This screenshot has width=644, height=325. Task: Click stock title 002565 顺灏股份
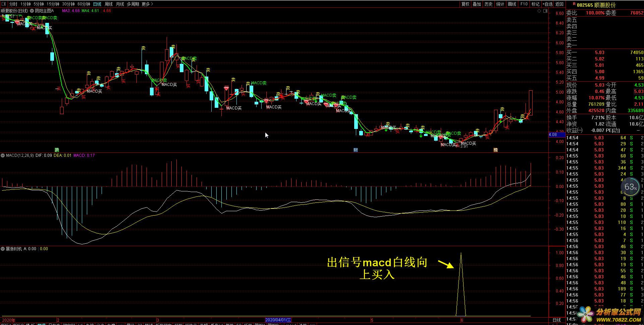[x=596, y=5]
